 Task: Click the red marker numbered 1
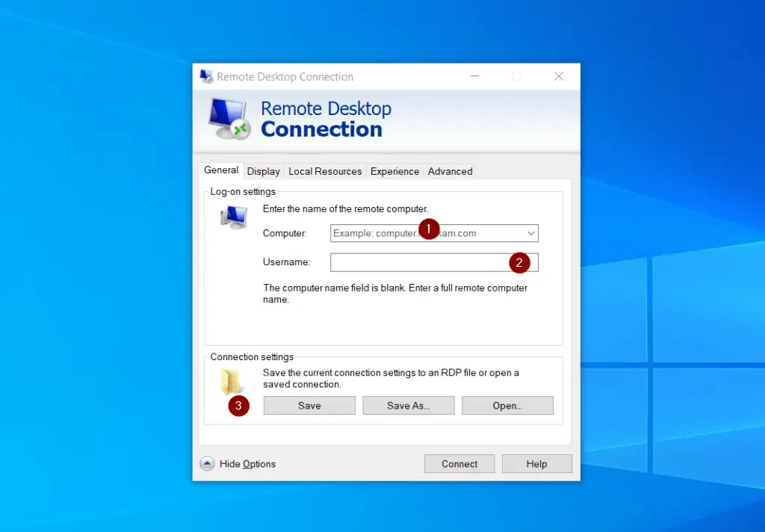click(x=429, y=229)
